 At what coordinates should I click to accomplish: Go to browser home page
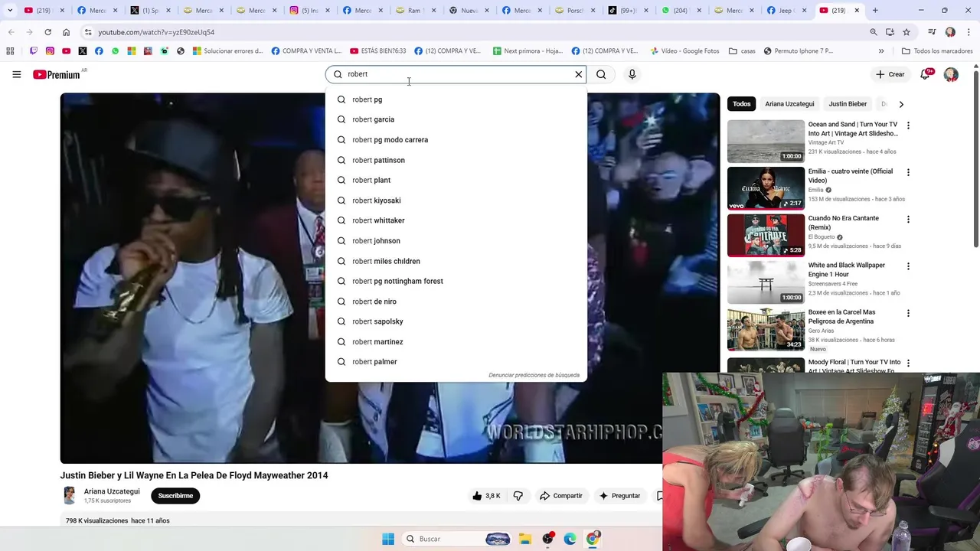[66, 32]
